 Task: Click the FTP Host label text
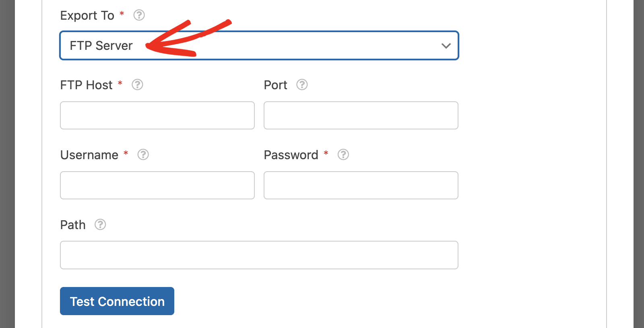[86, 85]
